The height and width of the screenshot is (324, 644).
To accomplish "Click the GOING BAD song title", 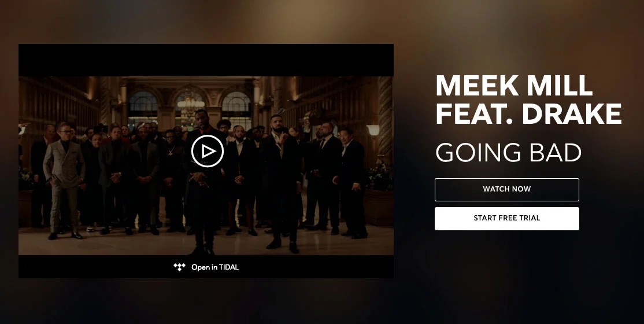I will [x=509, y=153].
